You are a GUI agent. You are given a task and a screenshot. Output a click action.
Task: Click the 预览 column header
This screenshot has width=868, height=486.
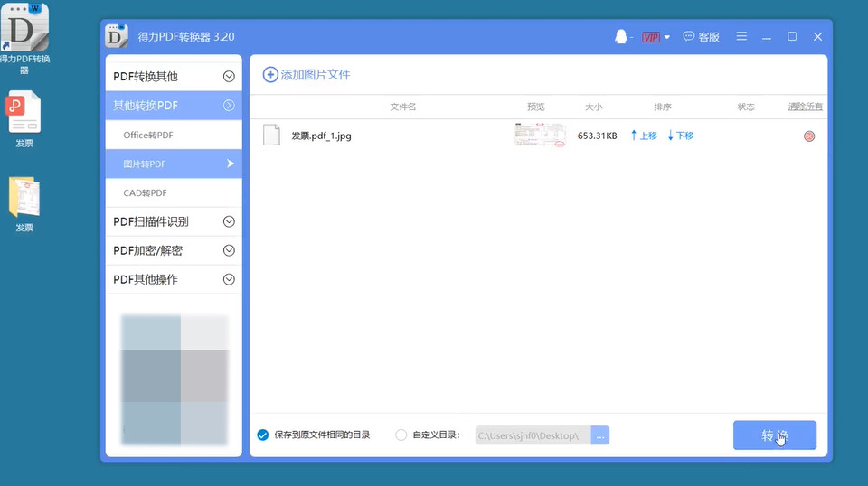(x=535, y=107)
